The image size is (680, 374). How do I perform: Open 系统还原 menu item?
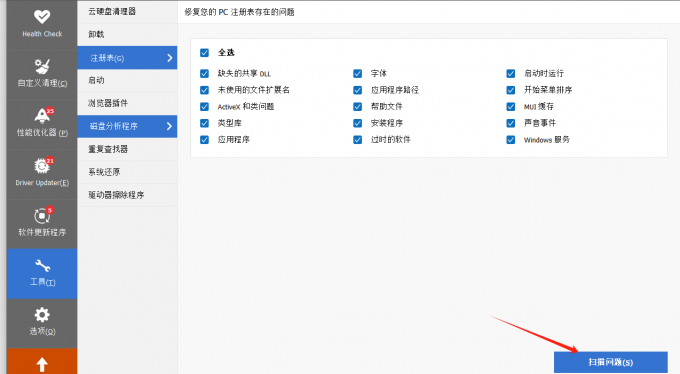pyautogui.click(x=127, y=172)
